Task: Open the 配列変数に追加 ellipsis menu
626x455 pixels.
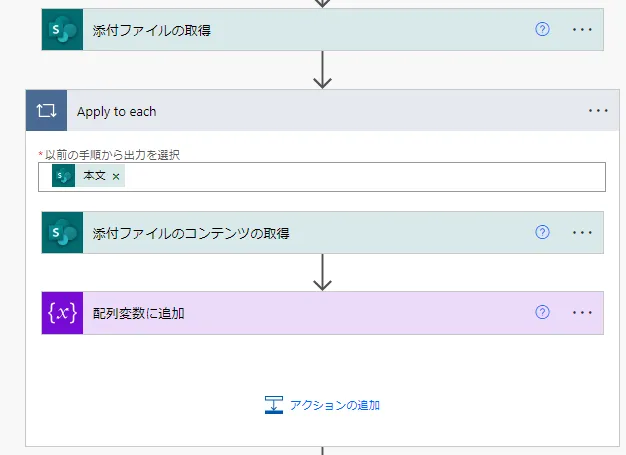Action: tap(583, 313)
